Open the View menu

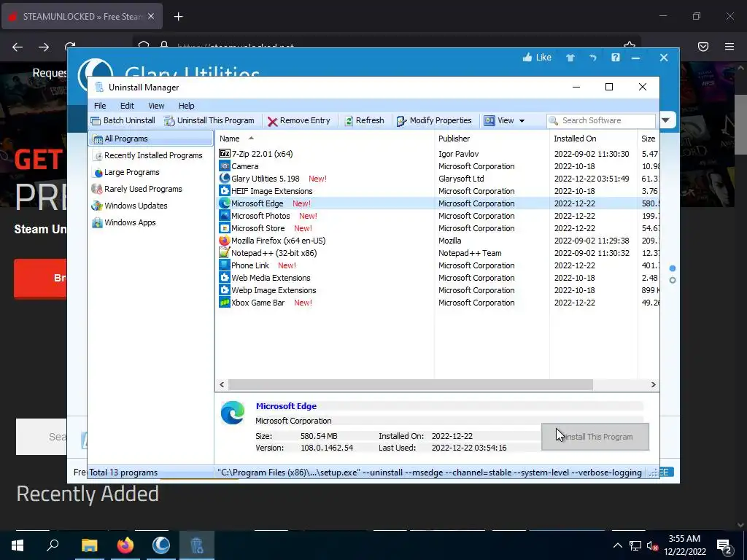click(x=156, y=106)
